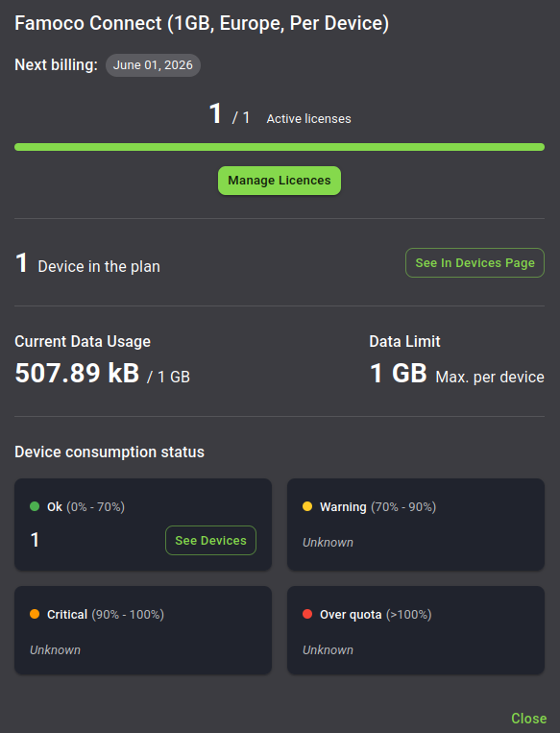Click the June 01, 2026 billing chip

pyautogui.click(x=153, y=65)
